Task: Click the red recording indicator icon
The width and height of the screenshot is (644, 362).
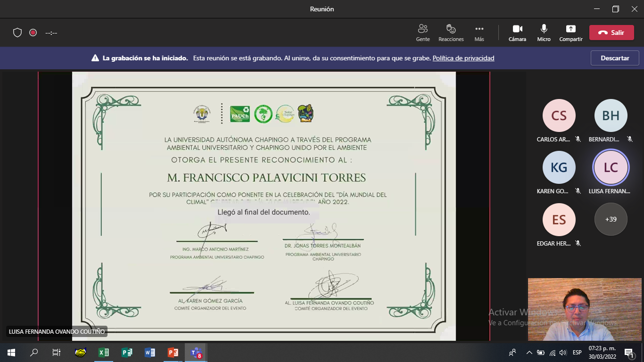Action: (33, 33)
